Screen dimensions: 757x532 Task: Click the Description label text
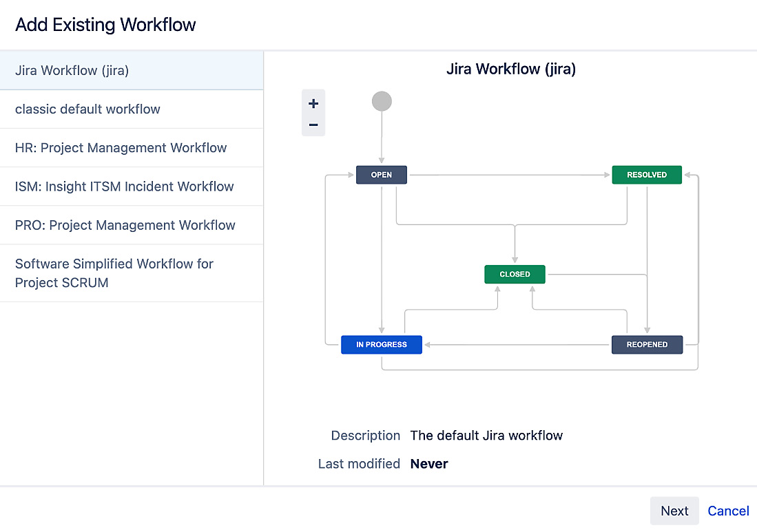[366, 435]
